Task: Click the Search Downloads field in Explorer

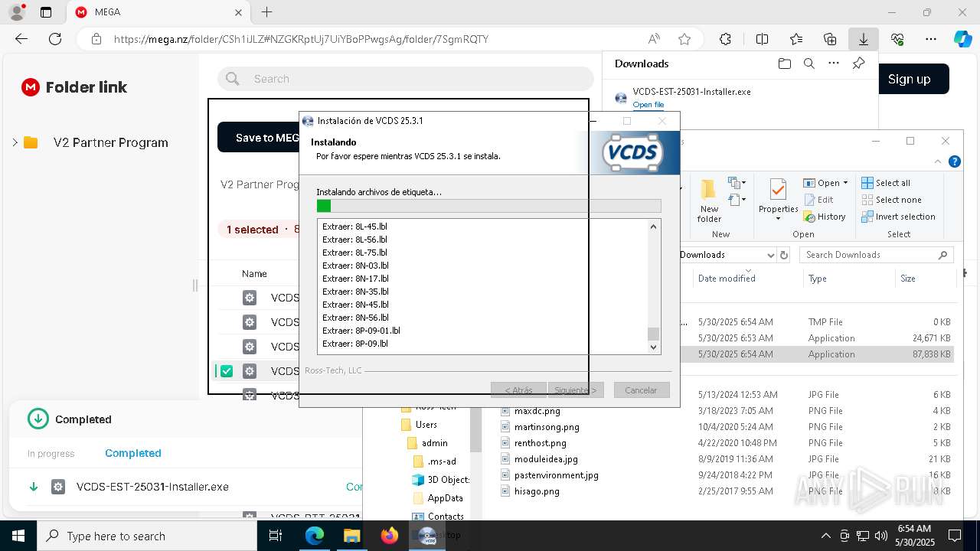Action: [878, 255]
